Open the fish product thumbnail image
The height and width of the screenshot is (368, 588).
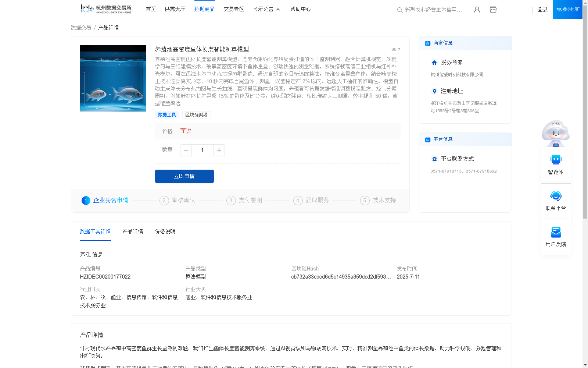(113, 78)
